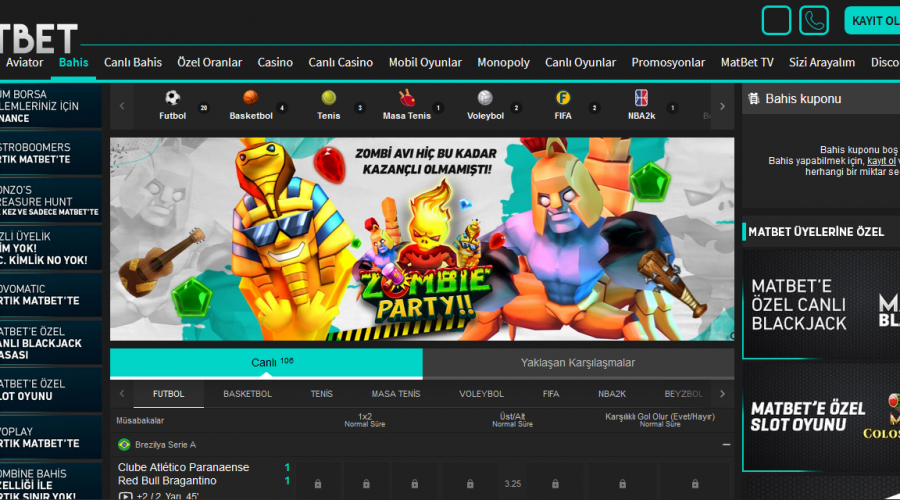Click left arrow of sport tabs row
900x500 pixels.
[x=122, y=394]
